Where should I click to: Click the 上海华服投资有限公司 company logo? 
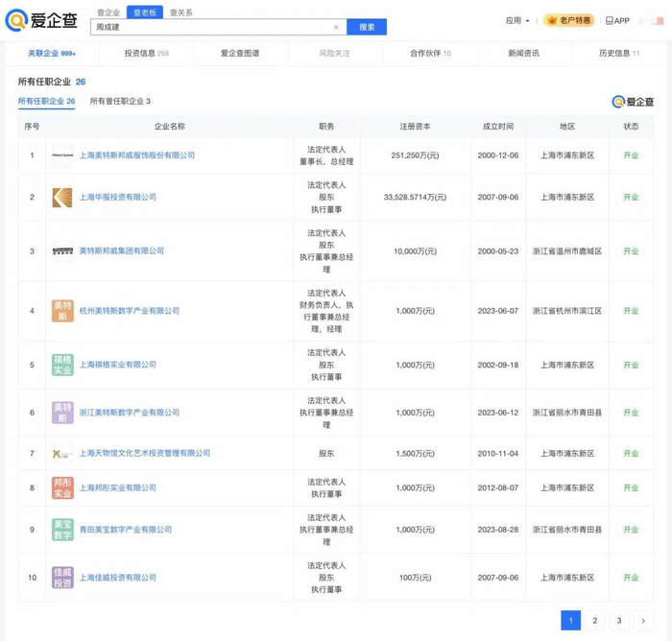[x=62, y=198]
